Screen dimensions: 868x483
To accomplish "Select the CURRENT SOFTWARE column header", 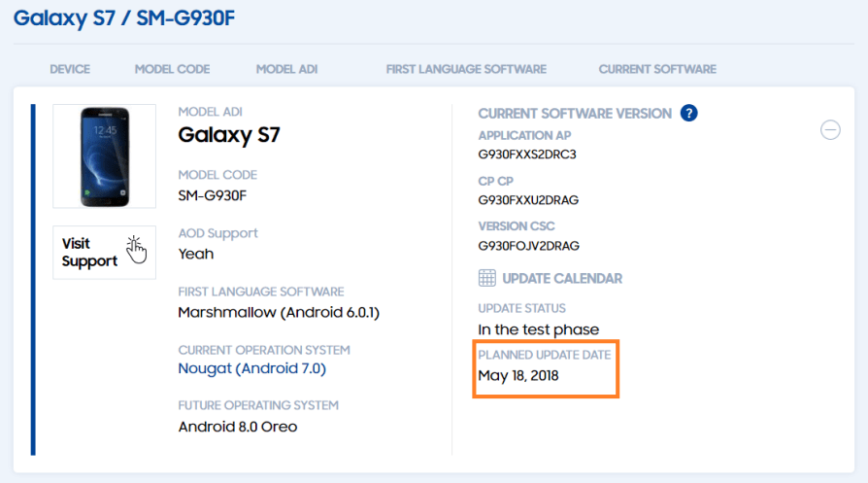I will (x=657, y=69).
